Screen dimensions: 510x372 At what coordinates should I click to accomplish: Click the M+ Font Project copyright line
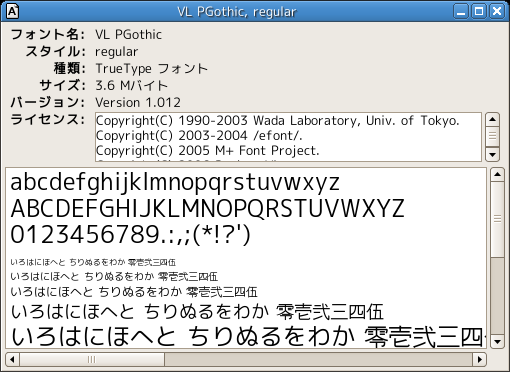pos(208,151)
